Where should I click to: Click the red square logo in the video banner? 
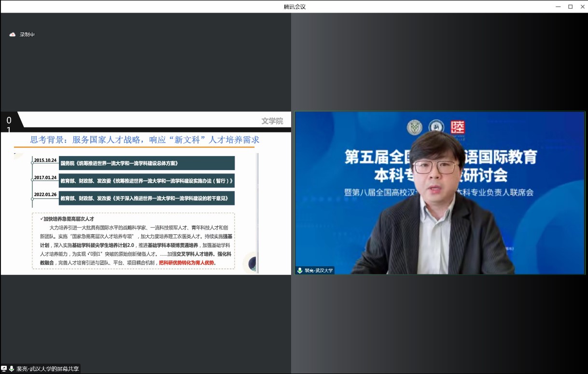pos(458,127)
